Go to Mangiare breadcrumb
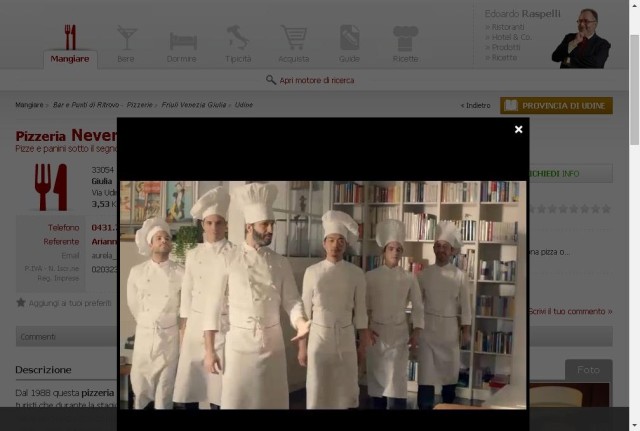This screenshot has width=640, height=431. tap(29, 105)
